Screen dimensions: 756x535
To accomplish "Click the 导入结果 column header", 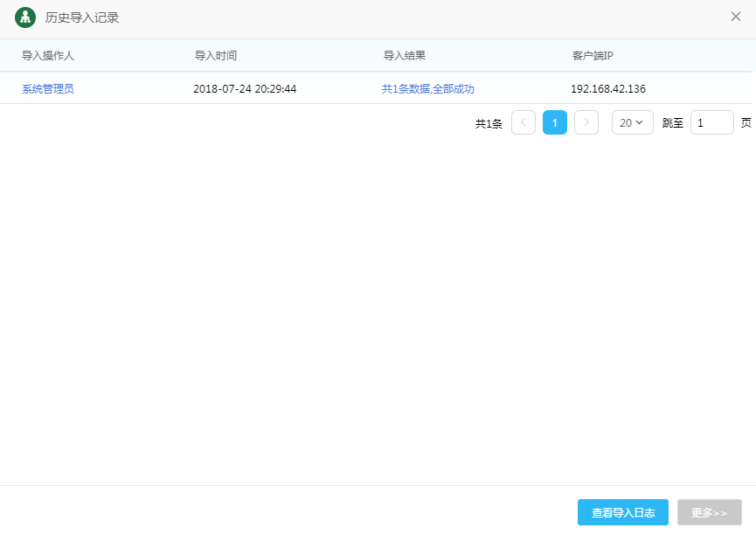I will pos(405,56).
